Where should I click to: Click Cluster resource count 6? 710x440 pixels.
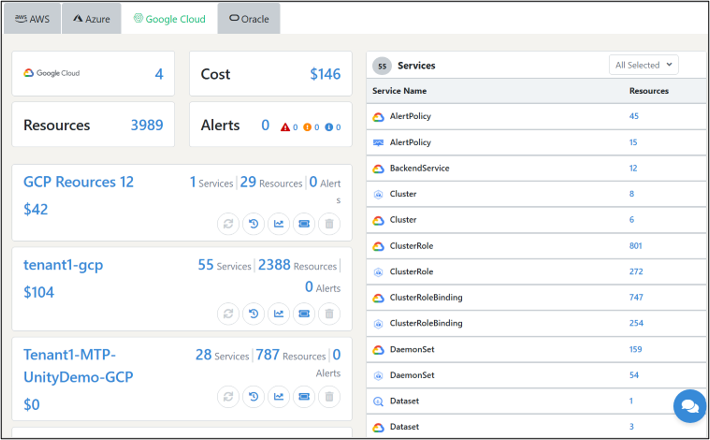point(631,220)
